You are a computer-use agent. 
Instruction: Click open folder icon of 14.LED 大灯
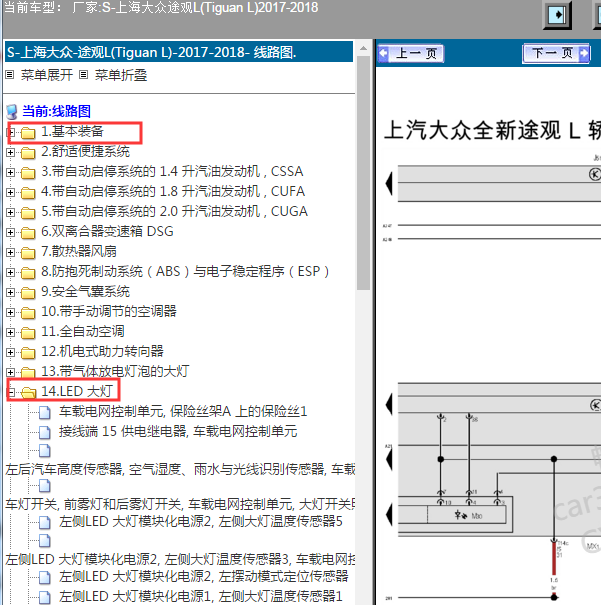pyautogui.click(x=29, y=393)
